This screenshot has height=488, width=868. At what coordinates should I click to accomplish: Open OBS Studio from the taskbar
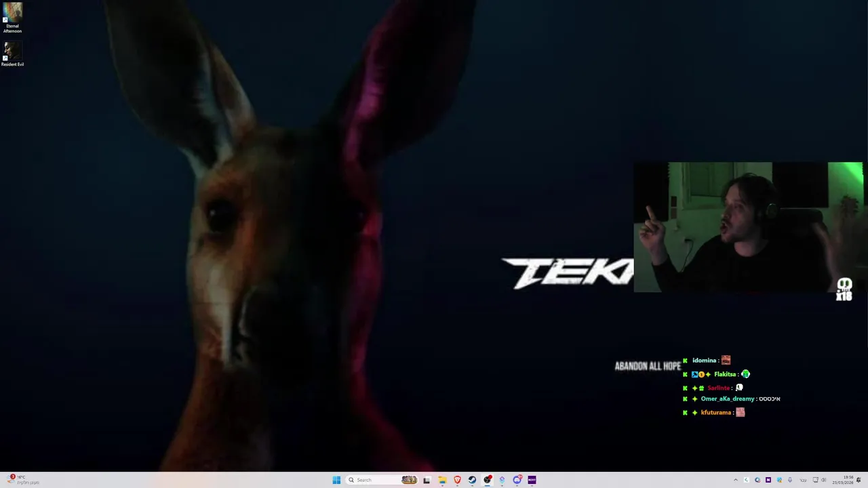click(x=487, y=480)
